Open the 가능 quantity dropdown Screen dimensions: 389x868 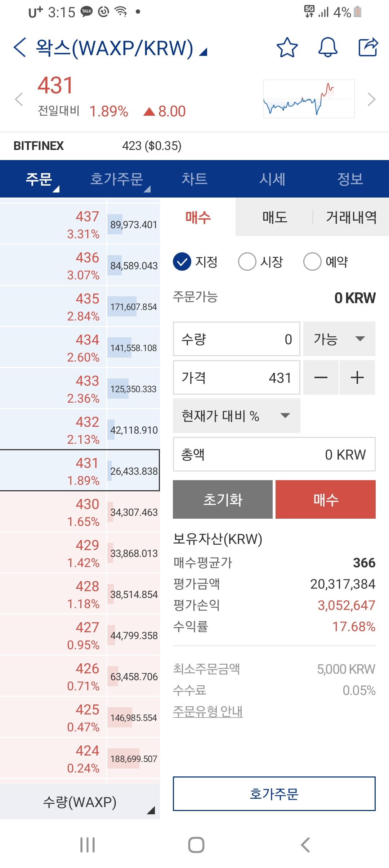tap(339, 339)
